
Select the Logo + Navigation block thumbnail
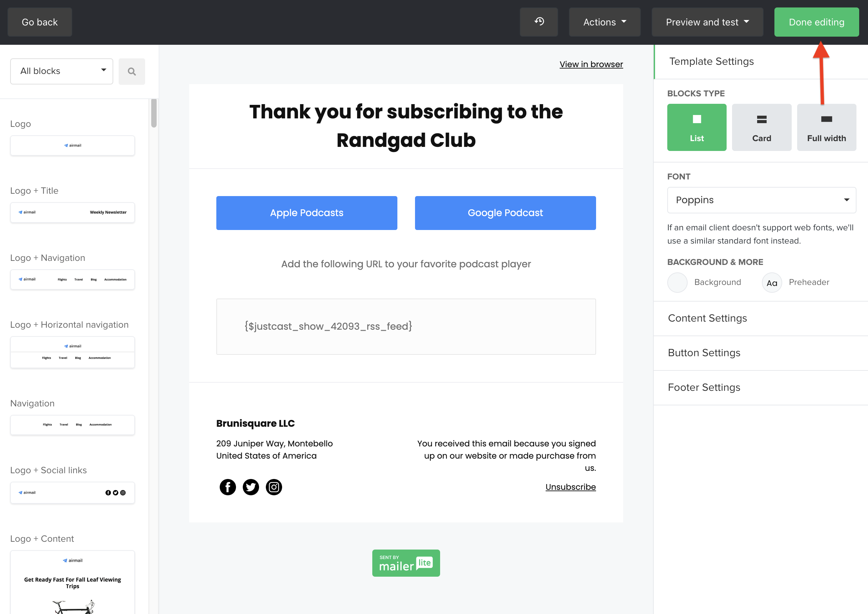72,280
